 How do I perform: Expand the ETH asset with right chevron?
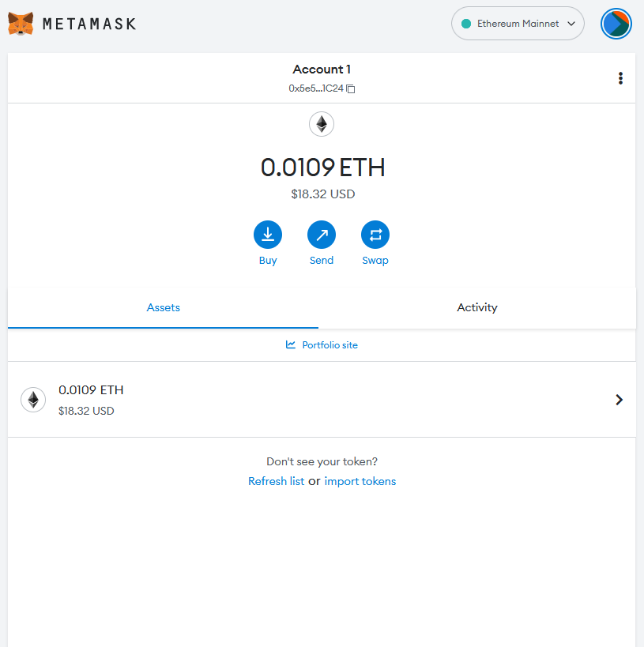tap(619, 400)
